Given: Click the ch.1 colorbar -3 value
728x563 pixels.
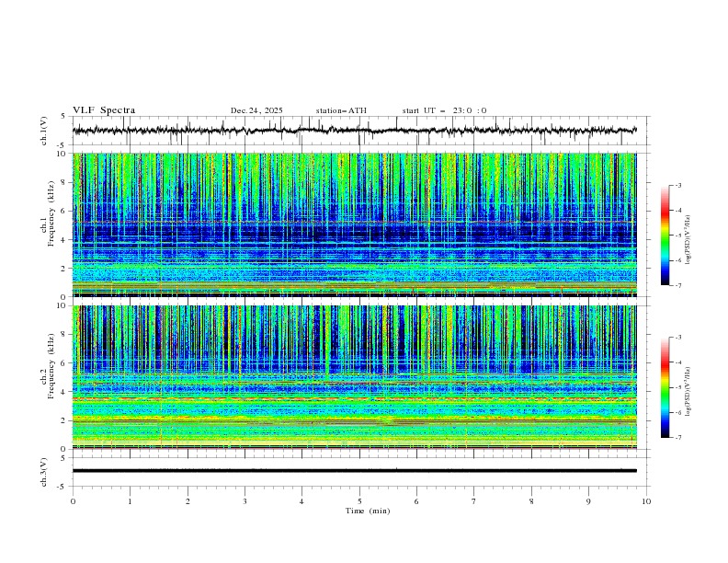Looking at the screenshot, I should pyautogui.click(x=677, y=185).
